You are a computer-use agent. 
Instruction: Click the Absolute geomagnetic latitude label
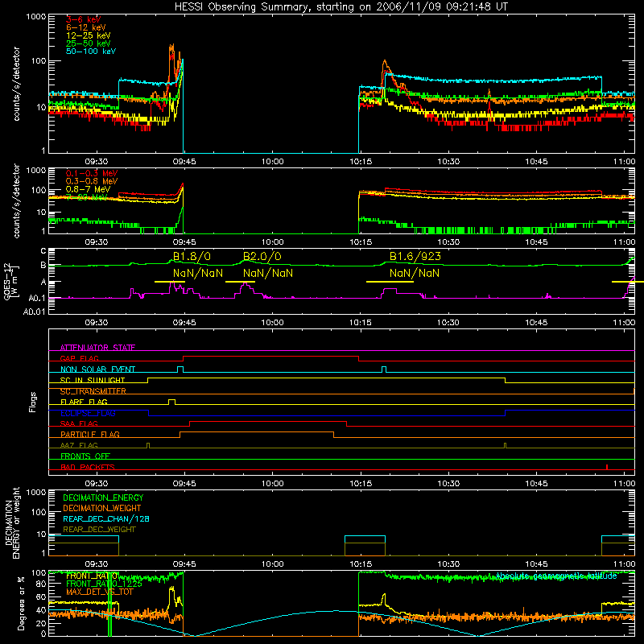pyautogui.click(x=556, y=576)
